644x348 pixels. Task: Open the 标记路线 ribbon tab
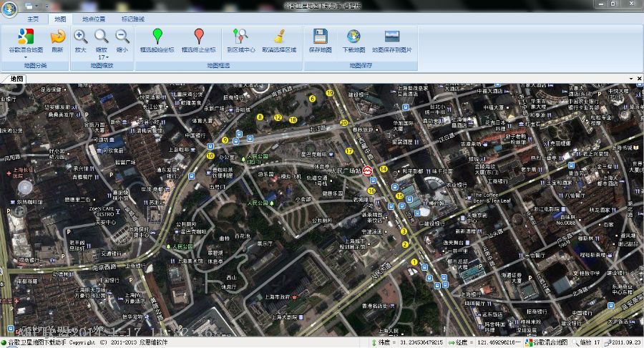(132, 19)
